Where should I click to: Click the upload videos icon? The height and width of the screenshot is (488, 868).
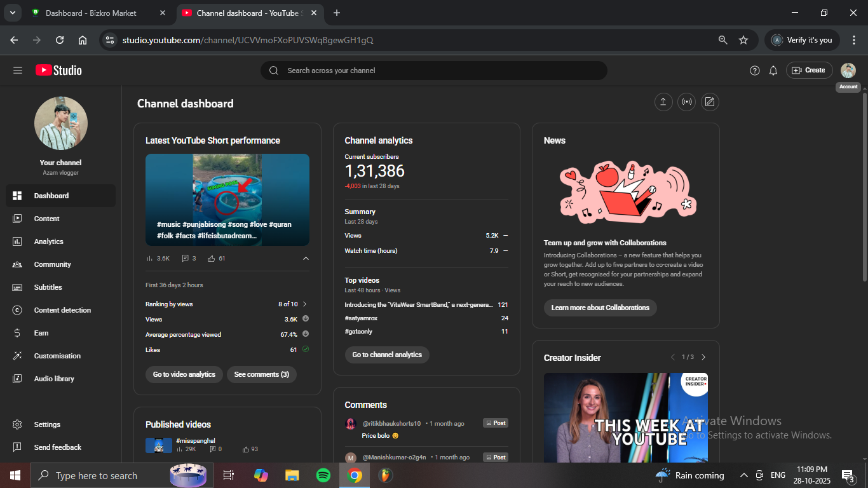click(x=663, y=102)
